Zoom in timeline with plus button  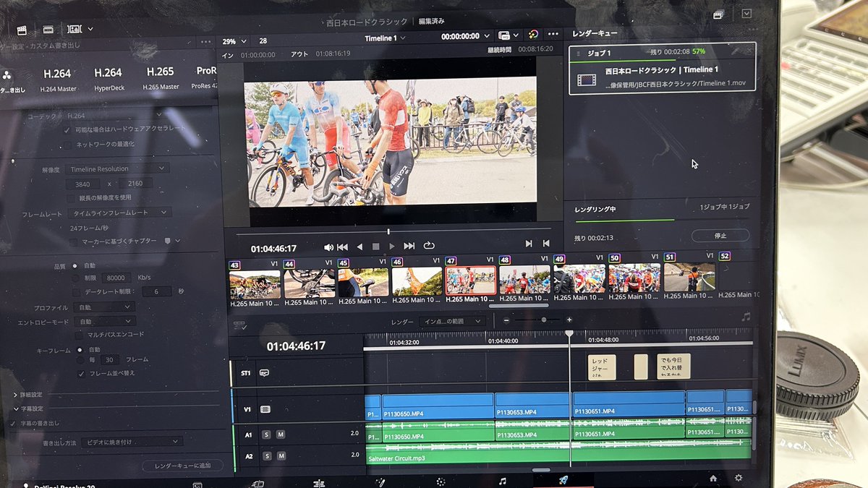(x=569, y=320)
